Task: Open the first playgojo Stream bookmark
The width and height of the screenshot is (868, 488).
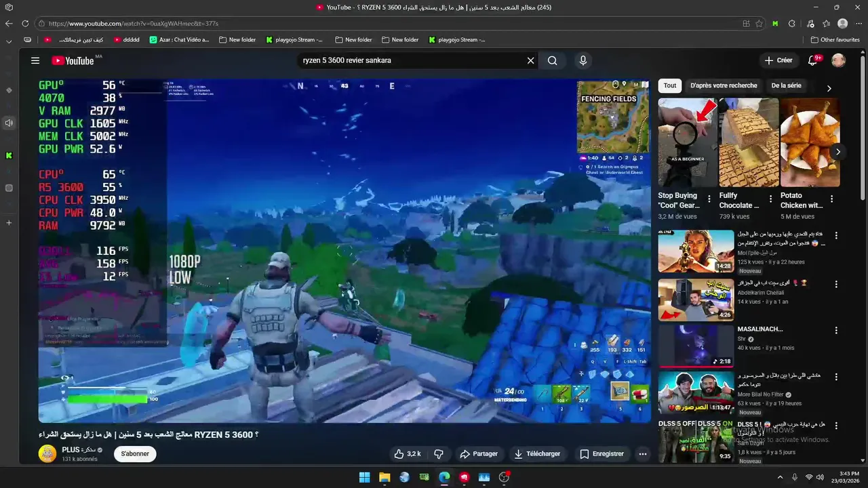Action: click(294, 39)
